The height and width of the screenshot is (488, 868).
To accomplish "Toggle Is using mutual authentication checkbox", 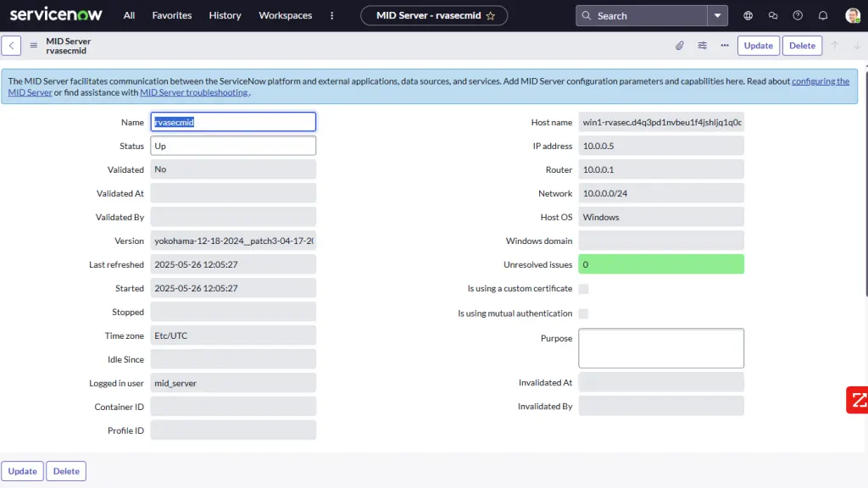I will click(x=583, y=313).
